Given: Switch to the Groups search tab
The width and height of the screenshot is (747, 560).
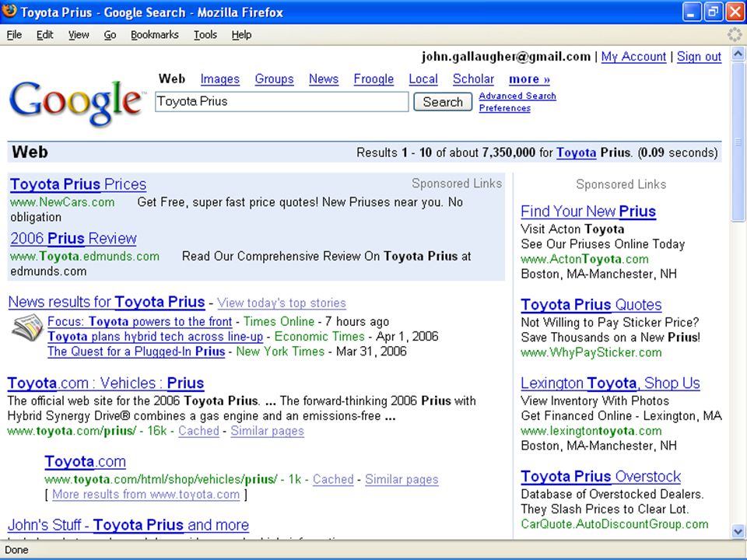Looking at the screenshot, I should point(275,79).
